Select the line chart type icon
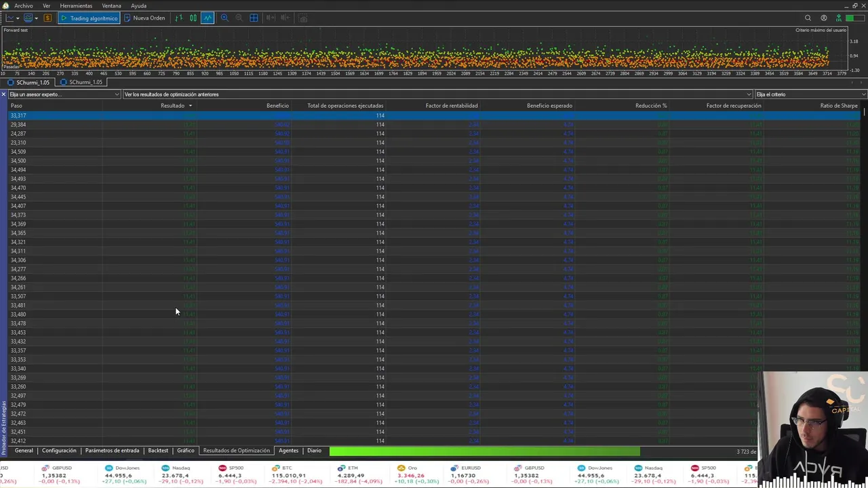The height and width of the screenshot is (488, 868). (x=208, y=18)
